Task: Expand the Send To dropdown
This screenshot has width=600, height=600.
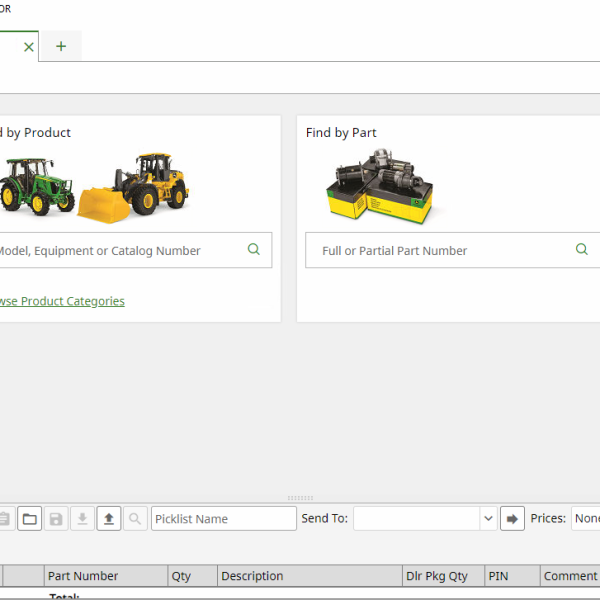Action: tap(488, 518)
